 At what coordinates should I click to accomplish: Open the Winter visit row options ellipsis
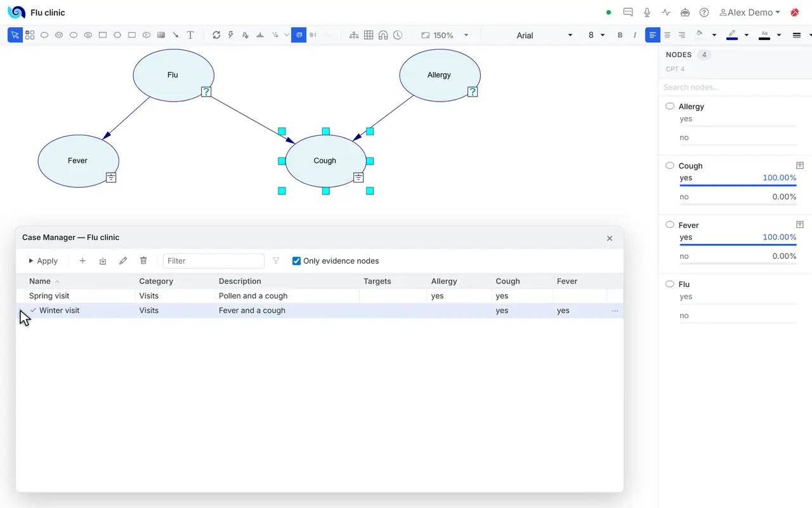(615, 311)
